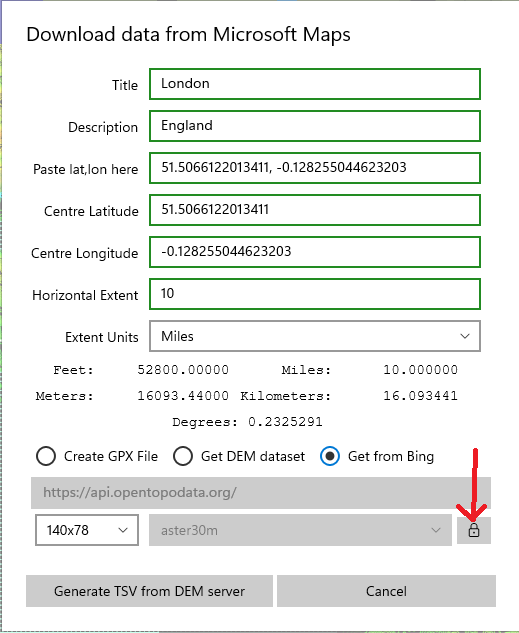This screenshot has height=633, width=519.
Task: Open the Extent Units Miles dropdown
Action: [315, 336]
